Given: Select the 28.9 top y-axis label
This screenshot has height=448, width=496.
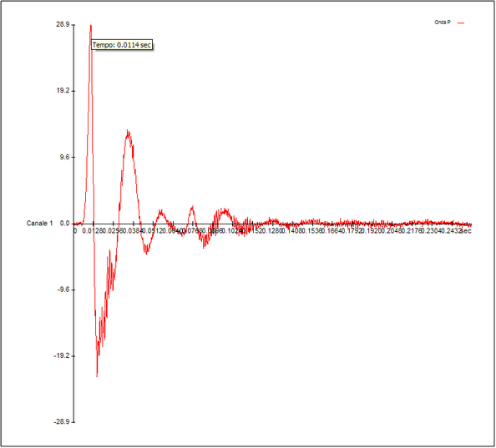Looking at the screenshot, I should pyautogui.click(x=63, y=25).
